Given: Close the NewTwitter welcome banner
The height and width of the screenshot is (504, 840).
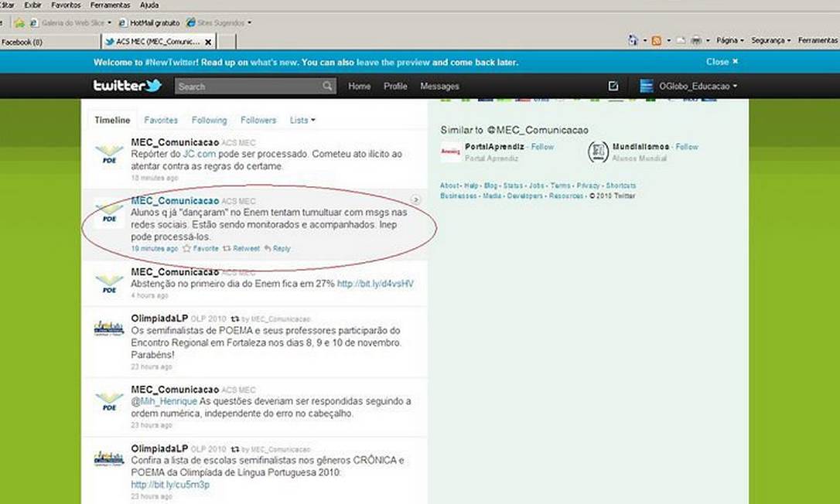Looking at the screenshot, I should (x=722, y=62).
